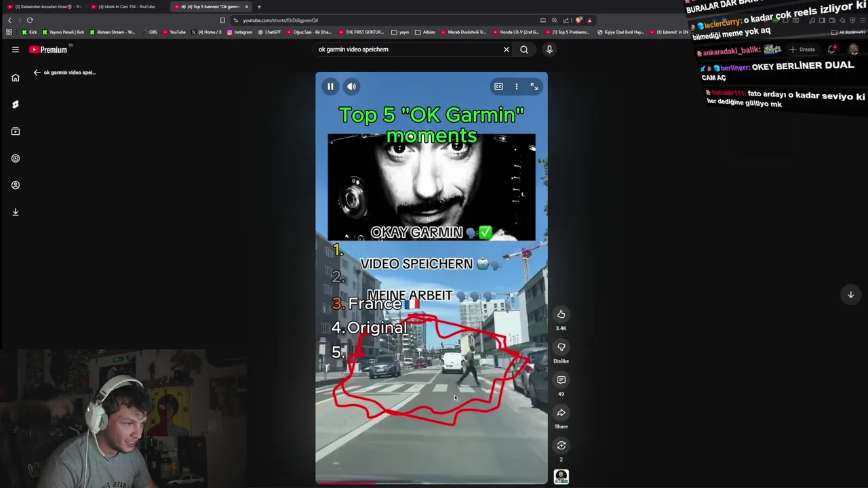Viewport: 868px width, 488px height.
Task: Click the YouTube Create button
Action: tap(802, 49)
